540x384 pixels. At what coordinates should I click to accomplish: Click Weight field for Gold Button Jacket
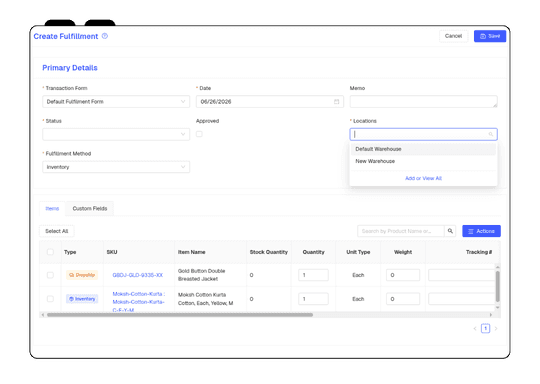click(403, 275)
